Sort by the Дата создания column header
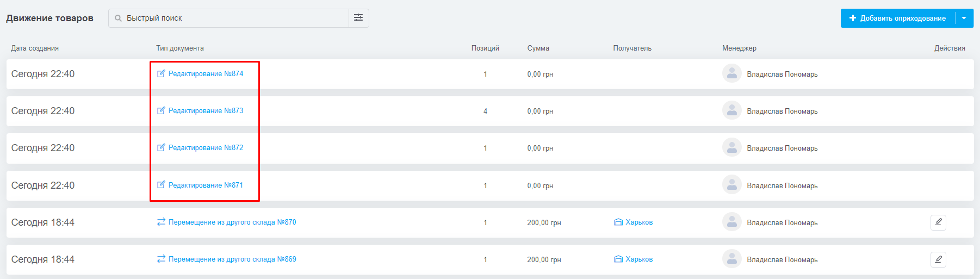980x279 pixels. click(35, 48)
